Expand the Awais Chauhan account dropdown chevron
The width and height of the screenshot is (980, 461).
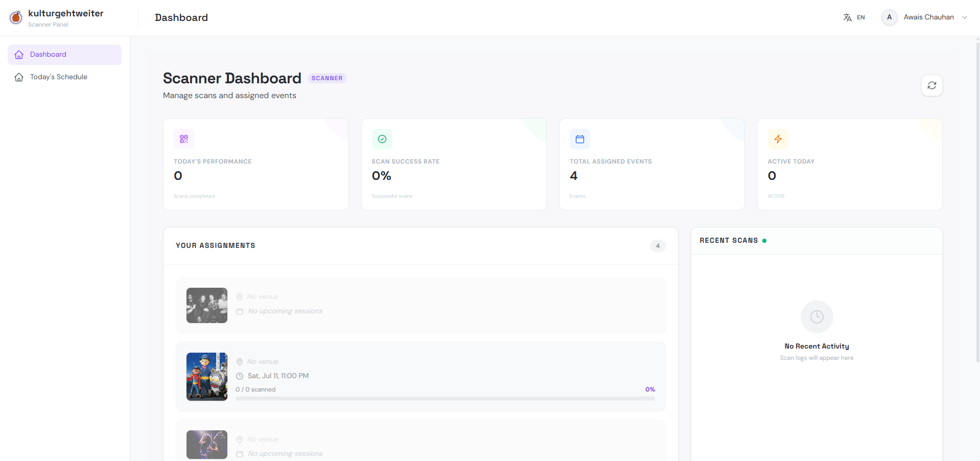pos(965,17)
